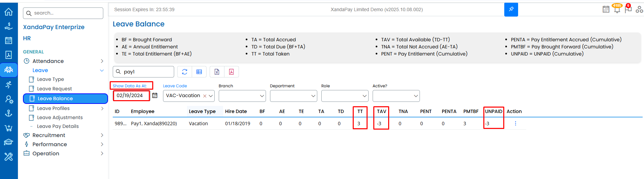644x179 pixels.
Task: Open the Branch dropdown
Action: [242, 96]
